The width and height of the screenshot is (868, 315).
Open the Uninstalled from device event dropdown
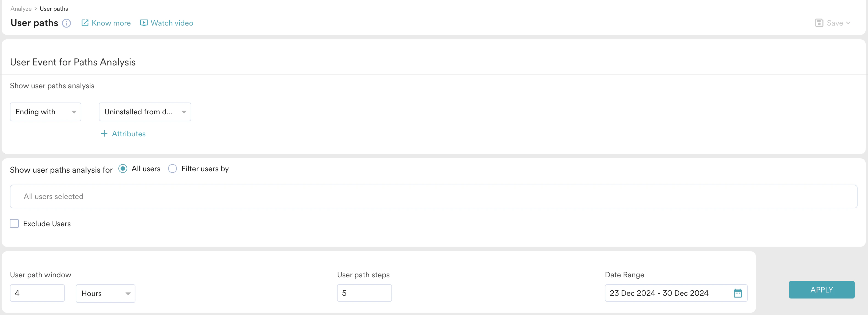pos(145,112)
